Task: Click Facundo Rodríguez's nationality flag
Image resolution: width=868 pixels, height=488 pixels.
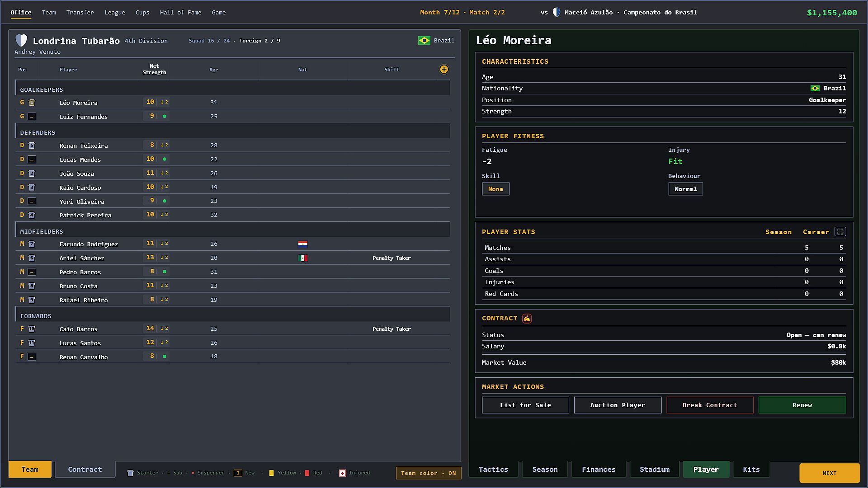Action: tap(303, 244)
